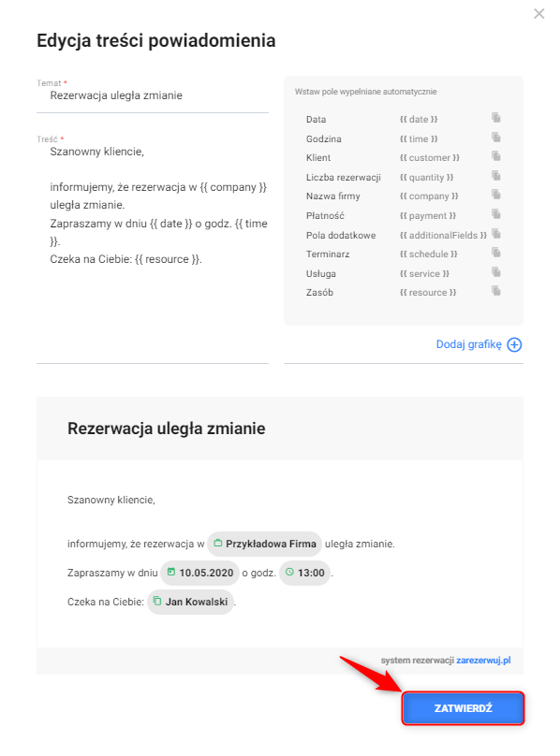
Task: Click the {{ payment }} placeholder text
Action: pyautogui.click(x=428, y=216)
